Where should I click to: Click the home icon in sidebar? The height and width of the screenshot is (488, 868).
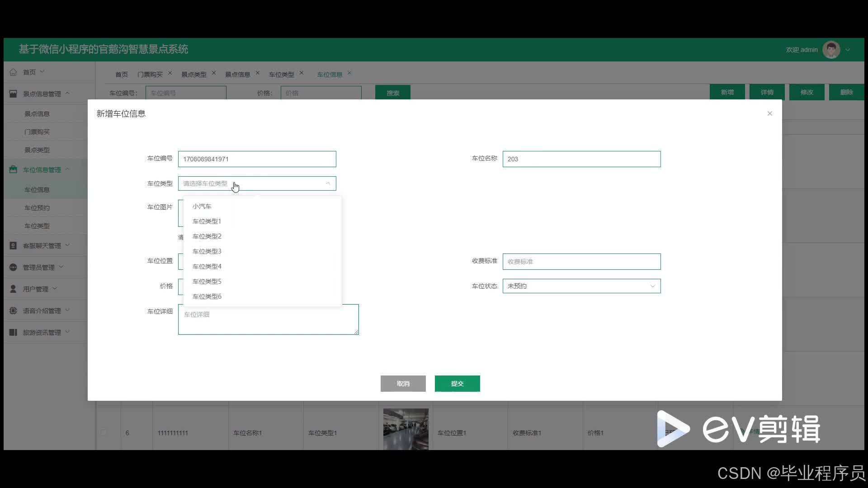point(13,72)
